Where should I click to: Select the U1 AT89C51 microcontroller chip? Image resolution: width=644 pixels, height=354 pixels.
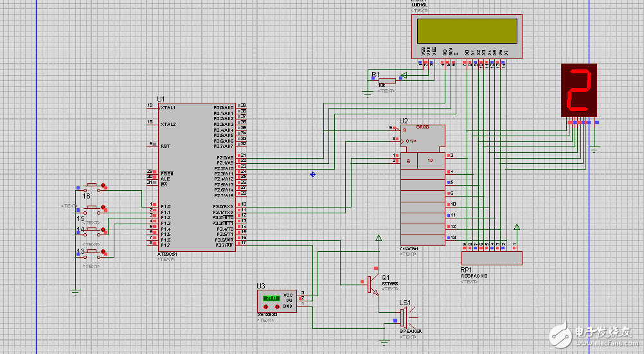click(x=196, y=177)
